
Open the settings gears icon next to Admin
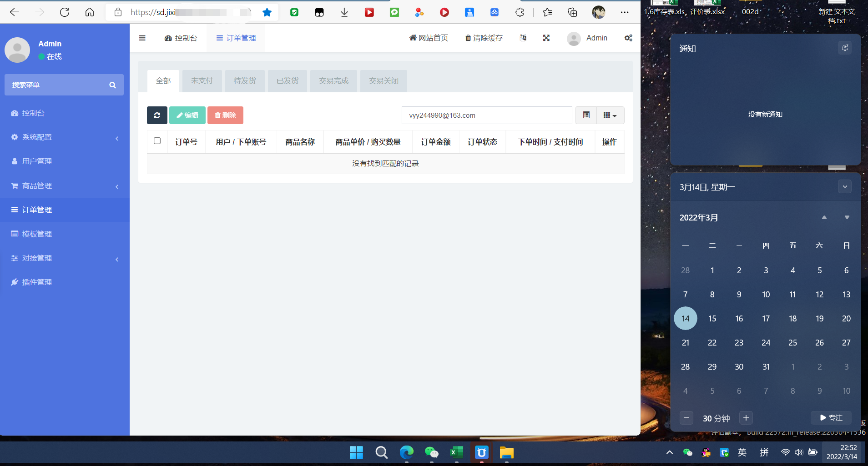628,38
